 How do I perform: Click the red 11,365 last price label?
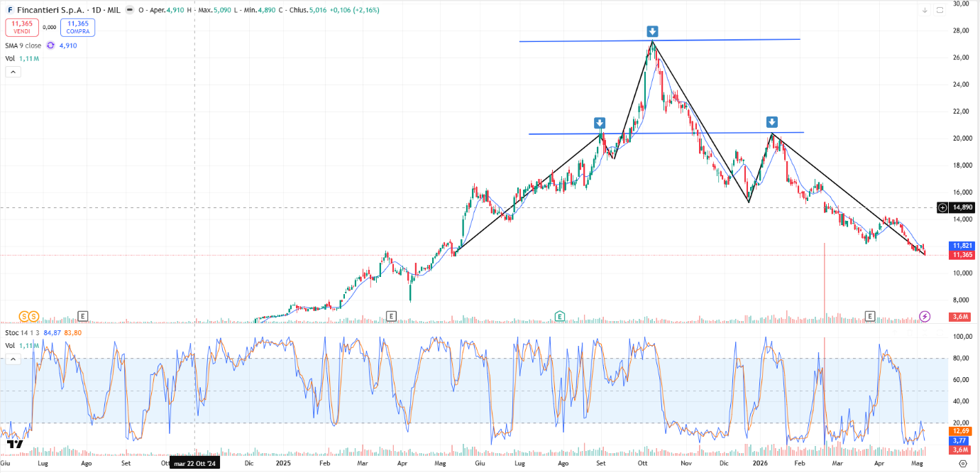pyautogui.click(x=962, y=254)
